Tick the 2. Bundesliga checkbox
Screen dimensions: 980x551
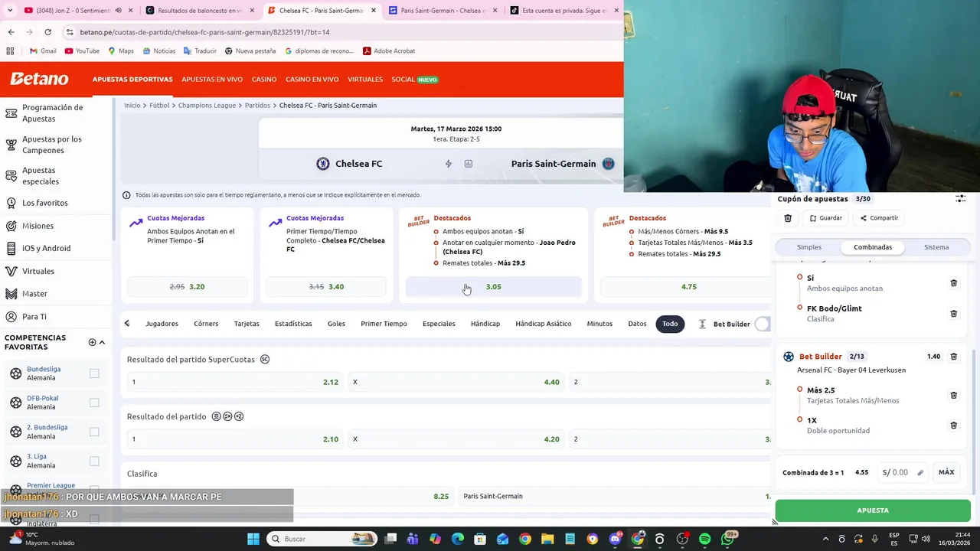point(94,432)
